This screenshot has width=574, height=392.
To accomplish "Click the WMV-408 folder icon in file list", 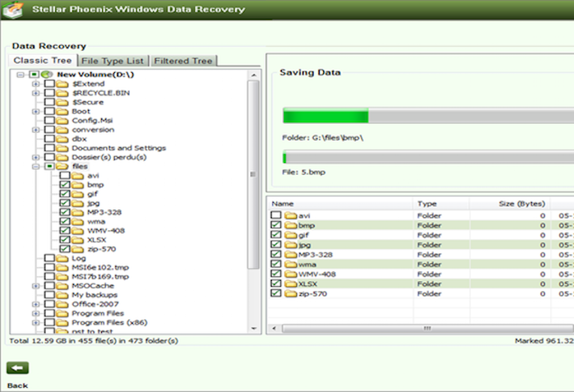I will click(x=291, y=274).
